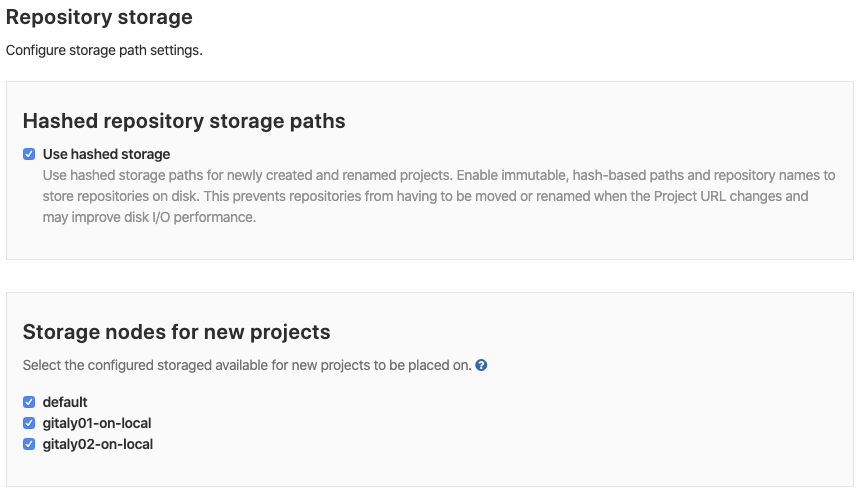The width and height of the screenshot is (868, 504).
Task: Click the 'default' storage label text
Action: pos(65,402)
